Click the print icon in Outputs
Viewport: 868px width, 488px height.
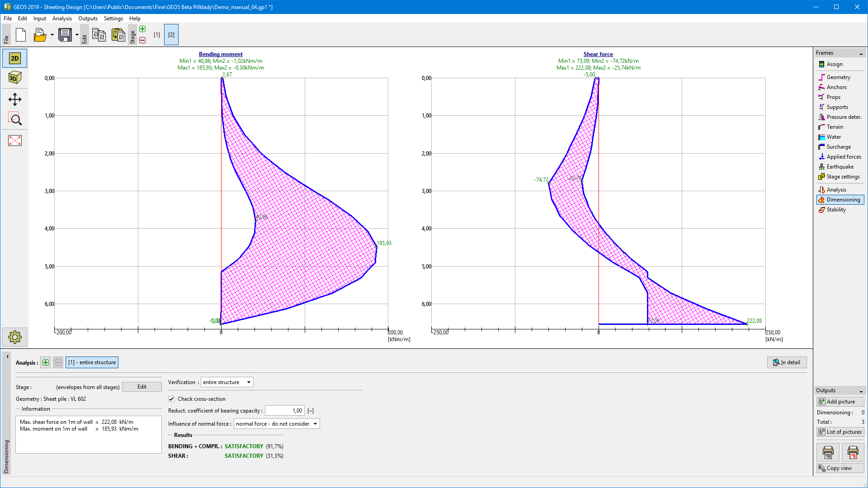tap(828, 452)
